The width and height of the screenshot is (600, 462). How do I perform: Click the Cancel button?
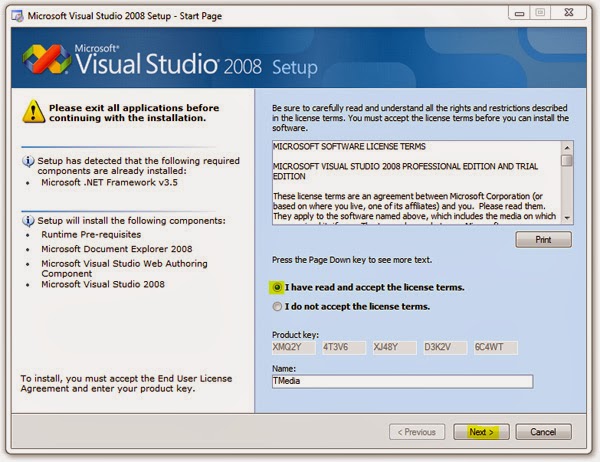coord(543,432)
